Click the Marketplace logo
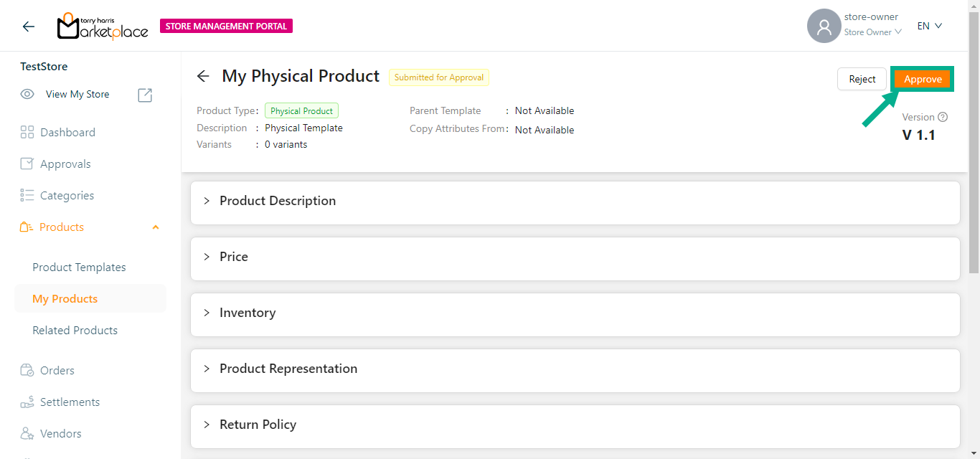 click(103, 27)
